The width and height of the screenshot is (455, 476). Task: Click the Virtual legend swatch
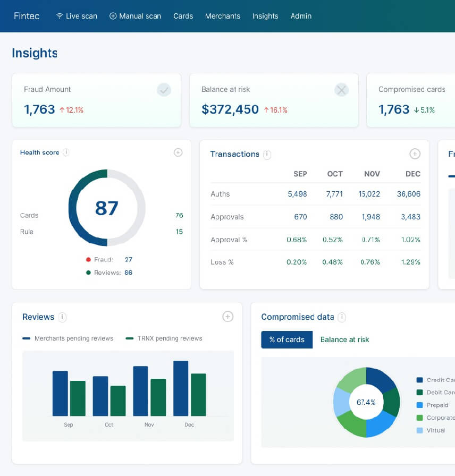420,430
